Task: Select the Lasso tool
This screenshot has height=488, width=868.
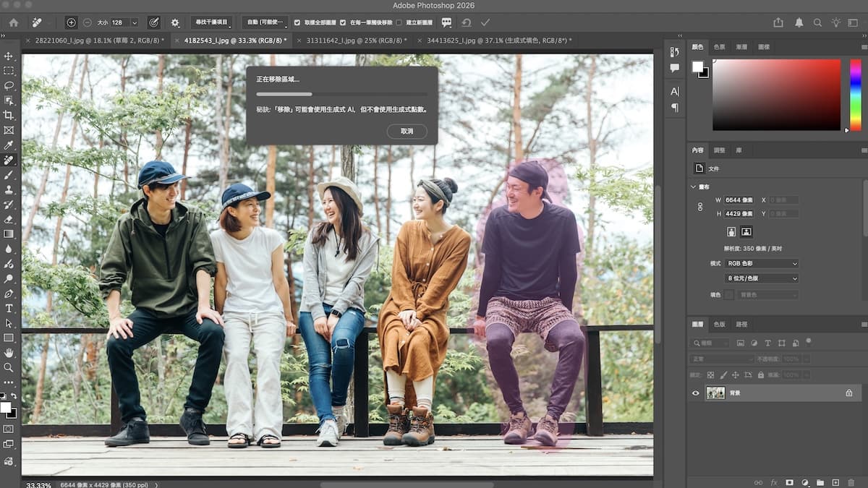Action: [x=9, y=85]
